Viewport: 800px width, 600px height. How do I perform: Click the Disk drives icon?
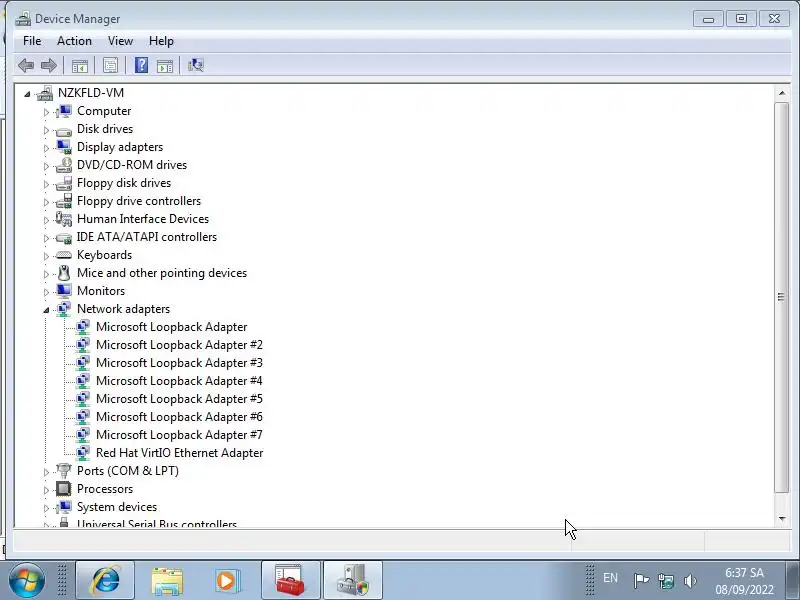tap(64, 130)
